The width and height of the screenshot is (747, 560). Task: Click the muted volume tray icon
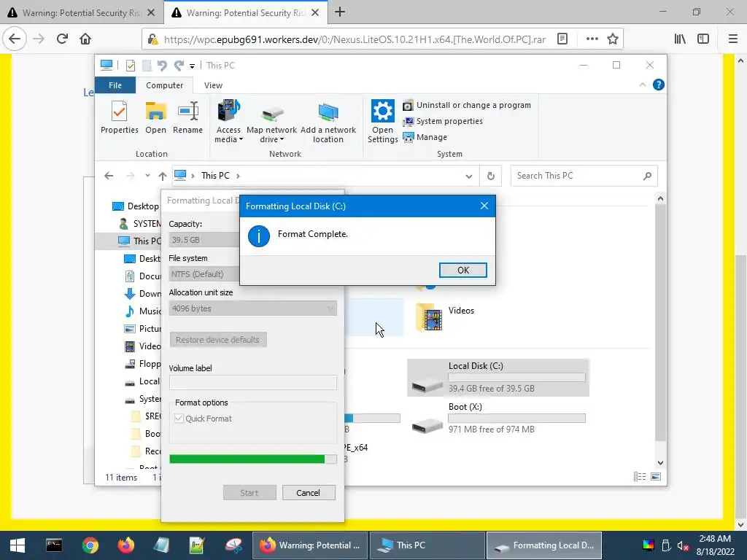(x=683, y=545)
